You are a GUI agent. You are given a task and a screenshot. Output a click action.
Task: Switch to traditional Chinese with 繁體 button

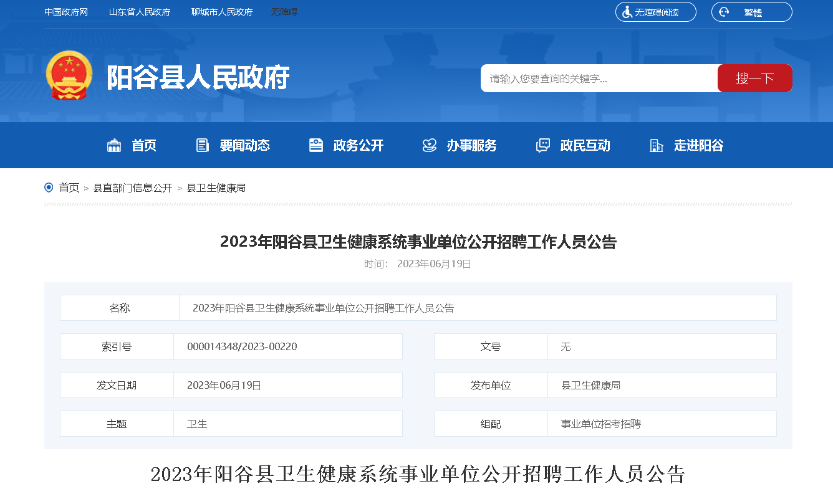point(752,12)
